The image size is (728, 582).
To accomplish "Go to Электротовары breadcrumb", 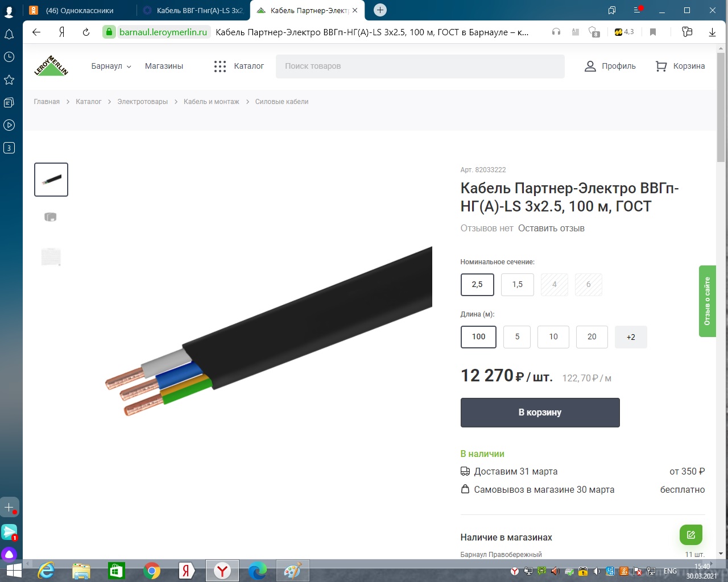I will 143,102.
